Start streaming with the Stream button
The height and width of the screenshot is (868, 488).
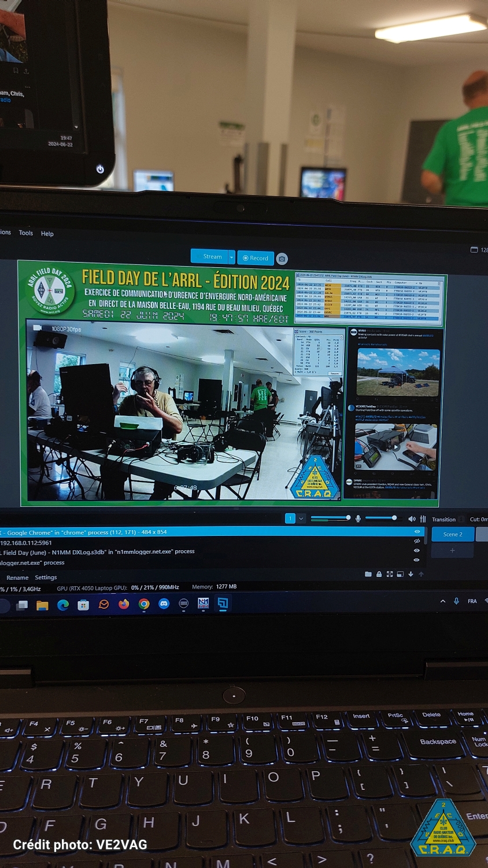(210, 256)
